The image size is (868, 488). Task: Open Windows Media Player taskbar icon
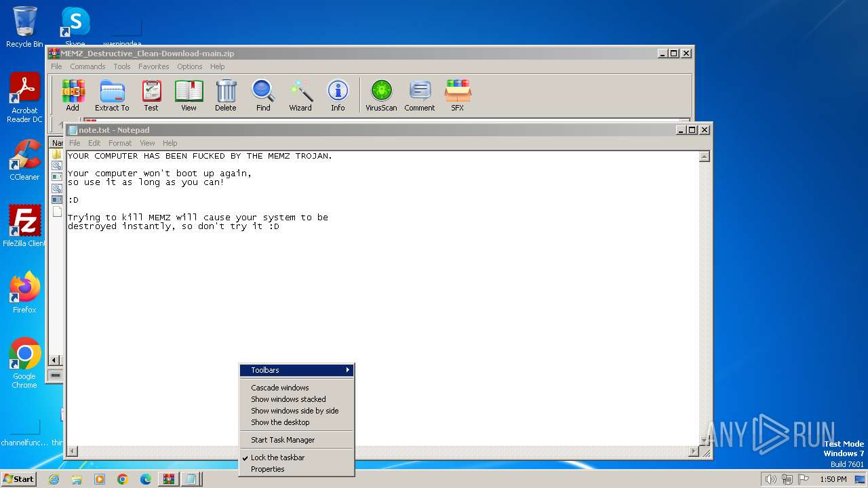pos(100,479)
